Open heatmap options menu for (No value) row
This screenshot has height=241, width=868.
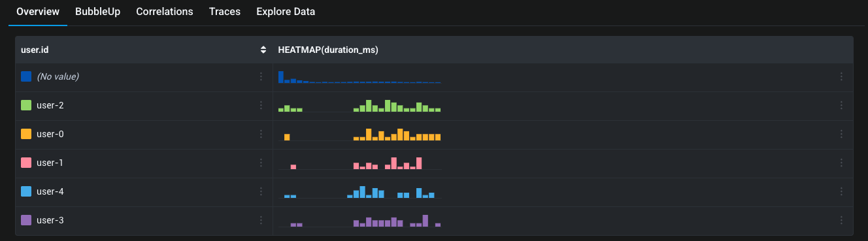click(841, 76)
